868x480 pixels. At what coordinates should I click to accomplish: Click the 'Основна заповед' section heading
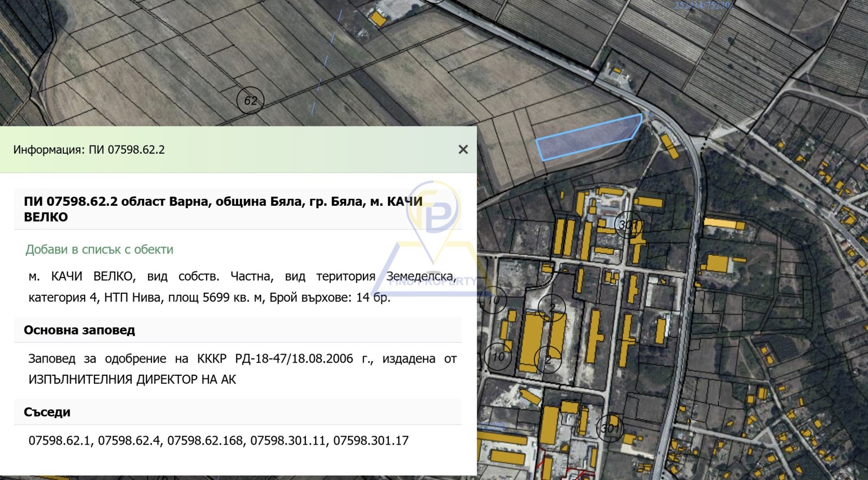coord(79,330)
